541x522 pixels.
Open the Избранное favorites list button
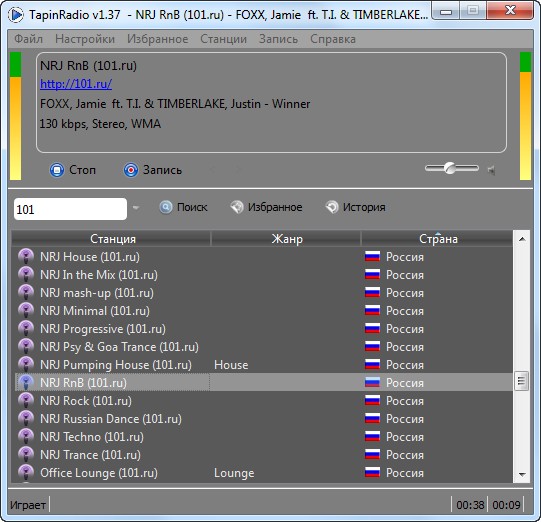266,207
